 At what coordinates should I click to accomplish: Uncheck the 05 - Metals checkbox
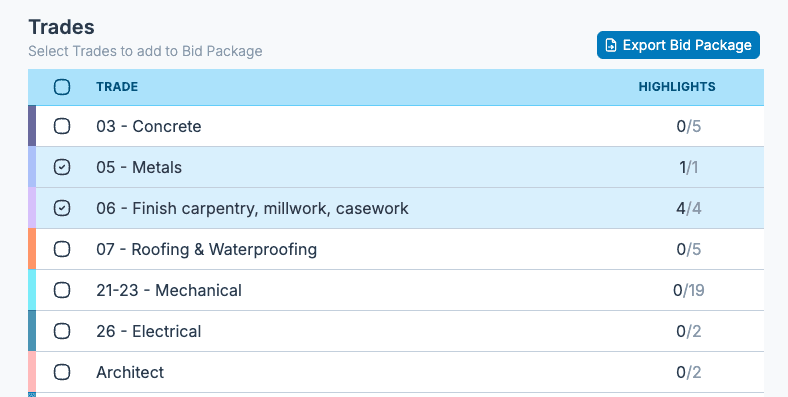pos(62,167)
